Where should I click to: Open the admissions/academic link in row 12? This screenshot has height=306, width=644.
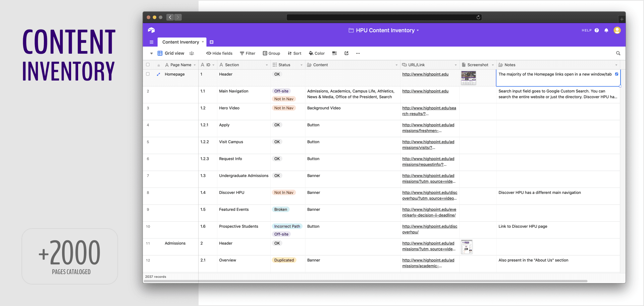[428, 263]
